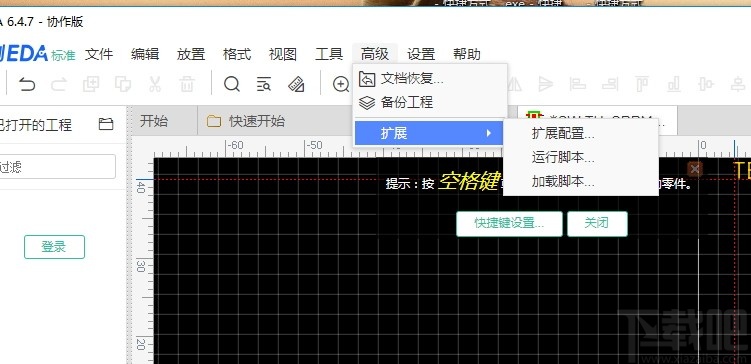This screenshot has height=364, width=751.
Task: Close the hint banner with the X
Action: click(695, 169)
